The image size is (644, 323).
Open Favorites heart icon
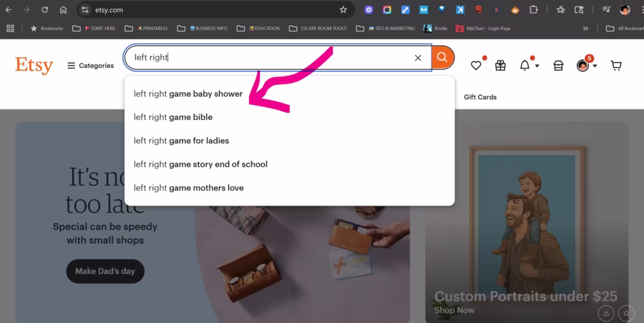[x=476, y=65]
